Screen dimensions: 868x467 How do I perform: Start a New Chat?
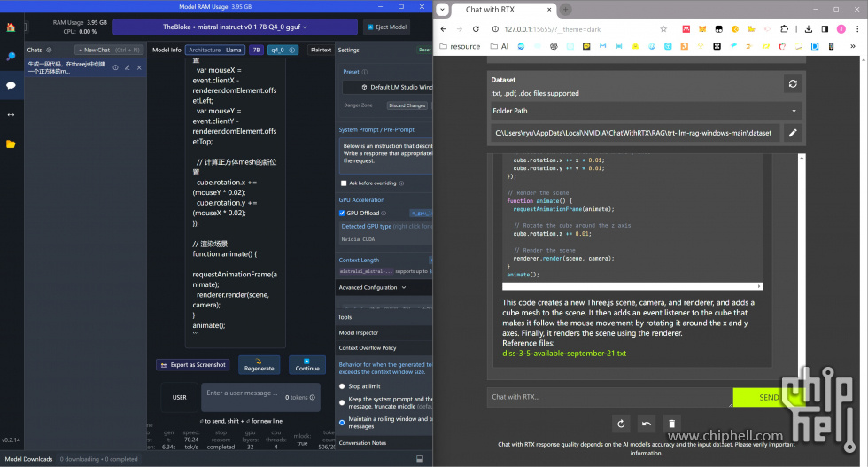pyautogui.click(x=109, y=50)
